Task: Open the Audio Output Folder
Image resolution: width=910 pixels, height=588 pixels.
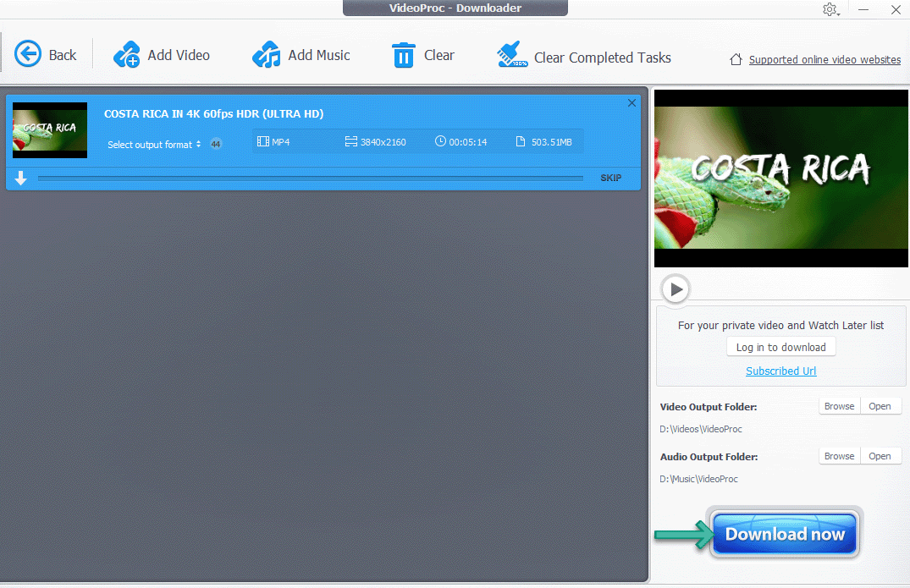Action: [x=880, y=456]
